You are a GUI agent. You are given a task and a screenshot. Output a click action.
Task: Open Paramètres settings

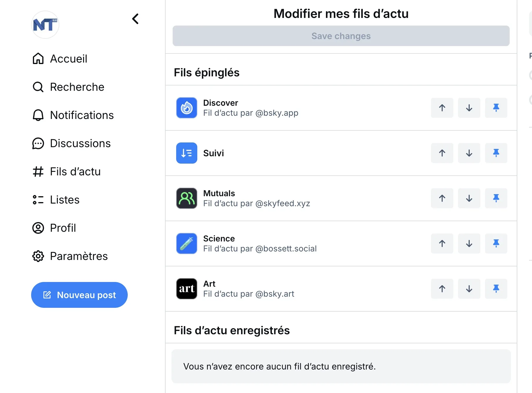(x=70, y=256)
